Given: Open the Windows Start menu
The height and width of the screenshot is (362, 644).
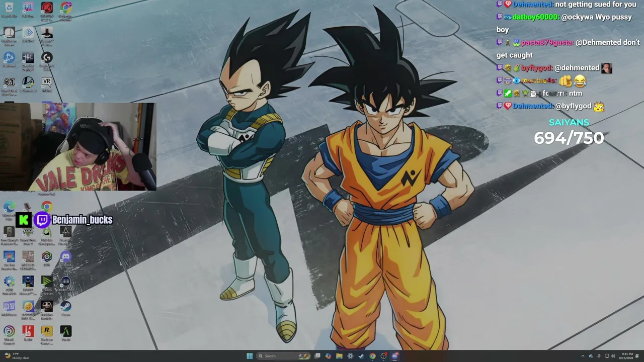Looking at the screenshot, I should [250, 356].
